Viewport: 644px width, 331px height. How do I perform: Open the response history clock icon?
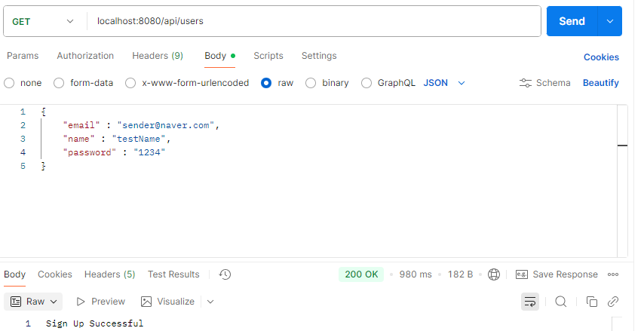[225, 274]
